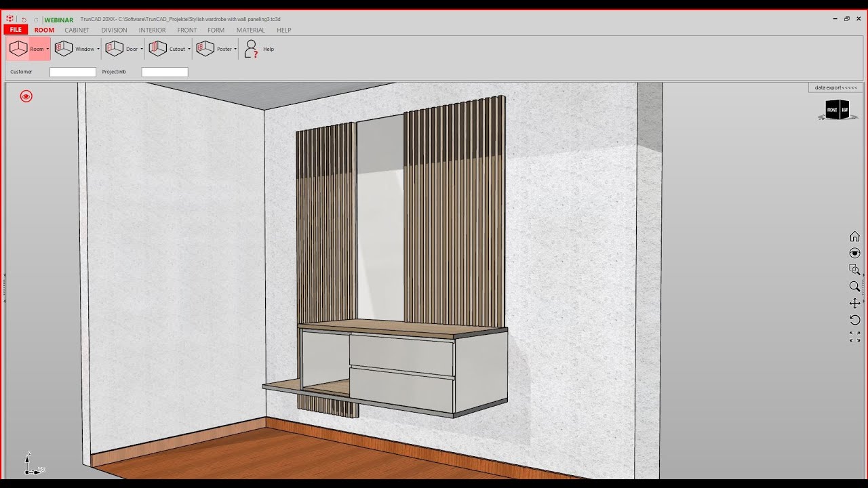Image resolution: width=868 pixels, height=488 pixels.
Task: Click the Home view icon
Action: tap(854, 237)
